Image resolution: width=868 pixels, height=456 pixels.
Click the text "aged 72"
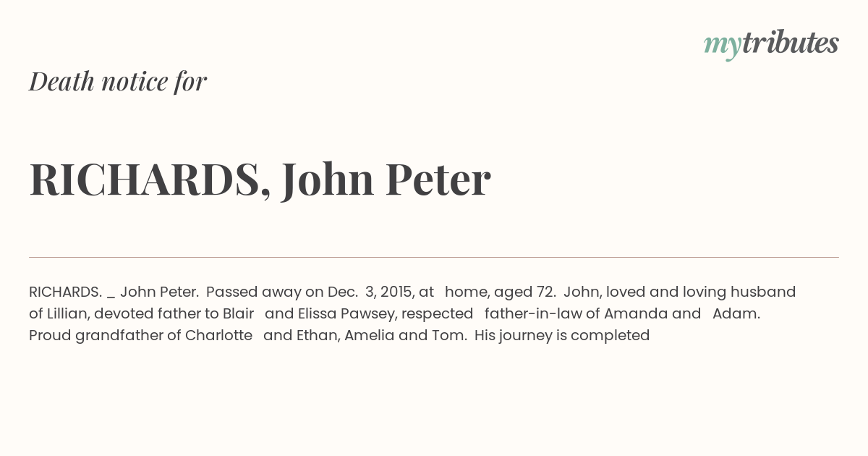tap(524, 292)
